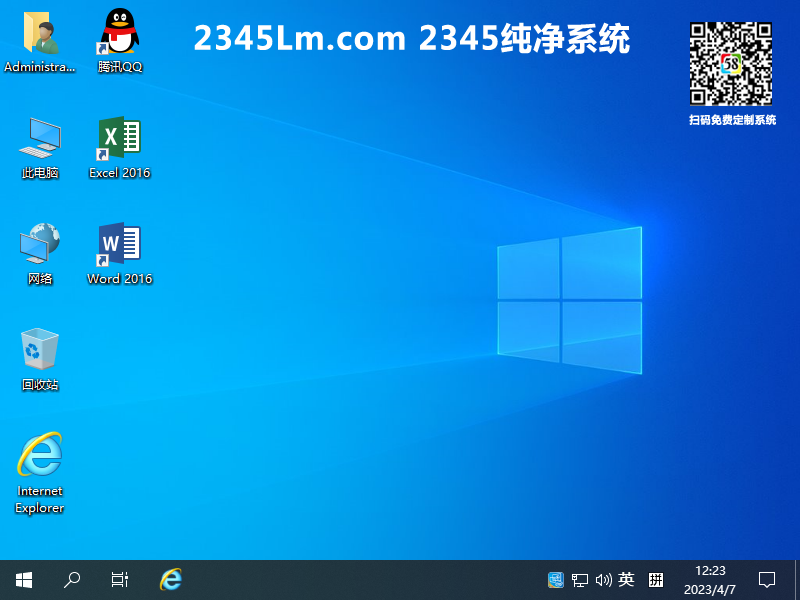Select the 腾讯QQ penguin shortcut
This screenshot has height=600, width=800.
pos(119,42)
